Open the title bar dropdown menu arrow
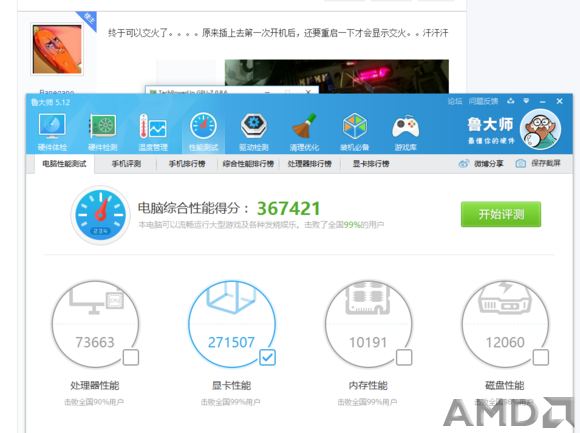580x433 pixels. [526, 101]
